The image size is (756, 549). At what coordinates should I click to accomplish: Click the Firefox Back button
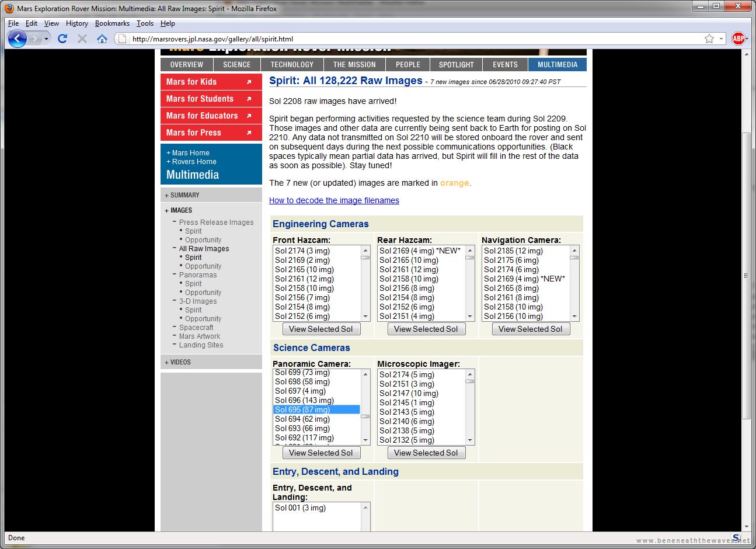tap(18, 39)
